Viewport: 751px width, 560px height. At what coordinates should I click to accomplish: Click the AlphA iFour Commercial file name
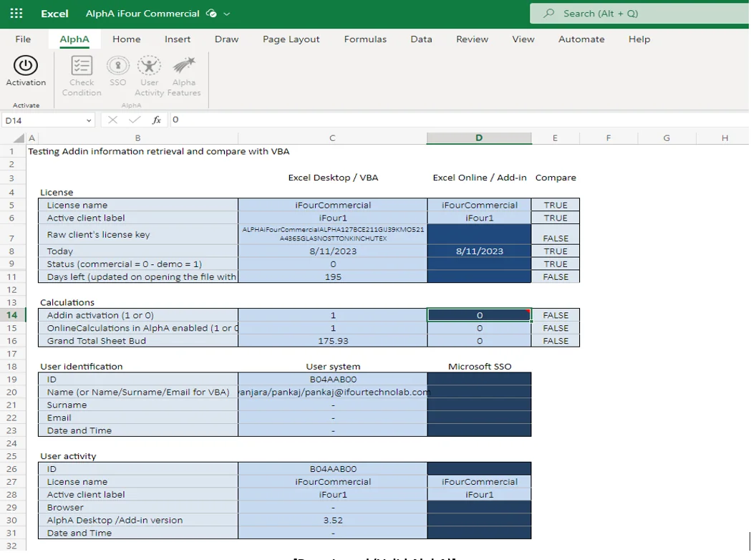(142, 14)
